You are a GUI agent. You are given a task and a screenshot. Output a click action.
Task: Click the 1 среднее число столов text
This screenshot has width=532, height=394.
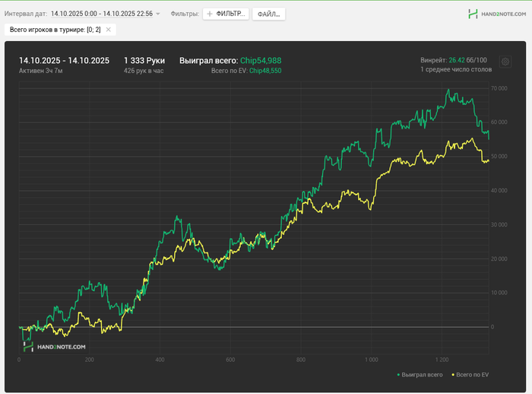pyautogui.click(x=456, y=69)
